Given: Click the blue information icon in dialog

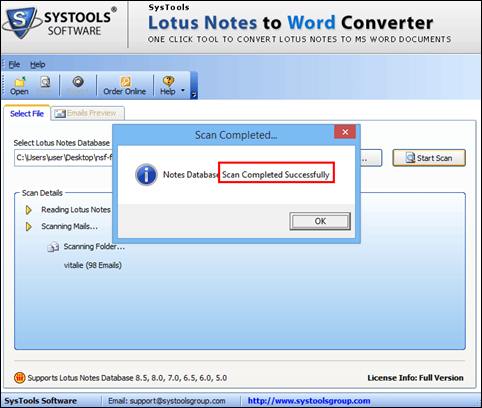Looking at the screenshot, I should click(x=146, y=174).
